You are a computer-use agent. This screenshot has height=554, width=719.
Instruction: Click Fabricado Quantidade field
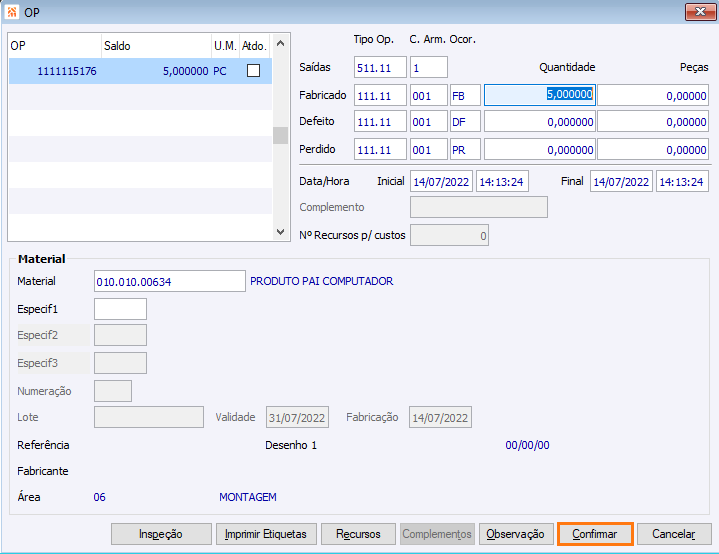coord(540,95)
